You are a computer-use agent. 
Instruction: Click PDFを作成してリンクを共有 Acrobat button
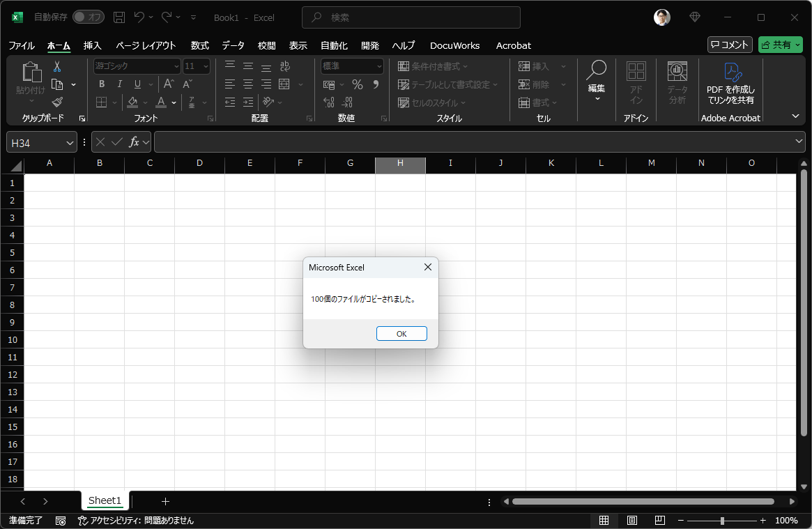pos(730,83)
